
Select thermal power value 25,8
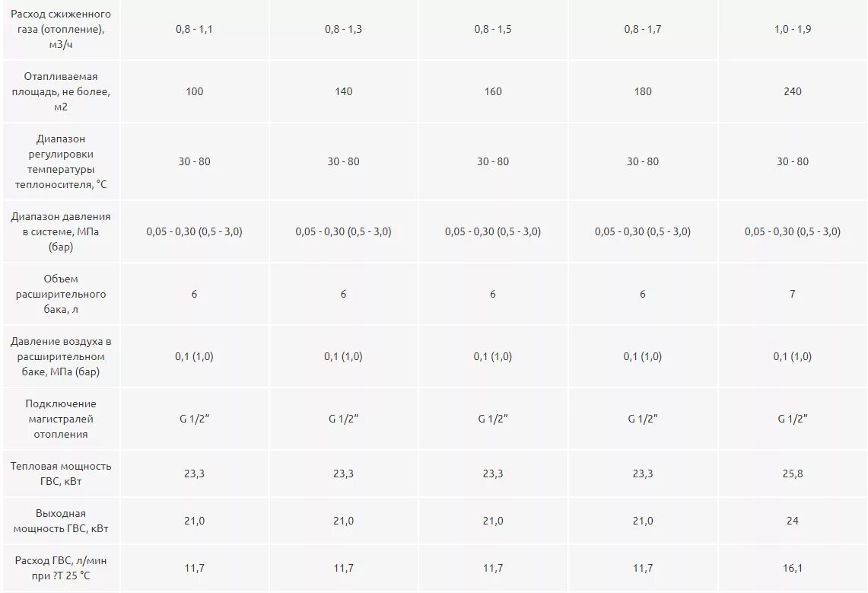792,473
